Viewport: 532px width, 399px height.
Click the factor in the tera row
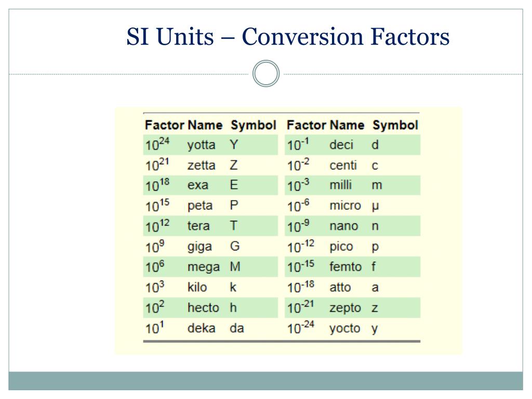157,225
